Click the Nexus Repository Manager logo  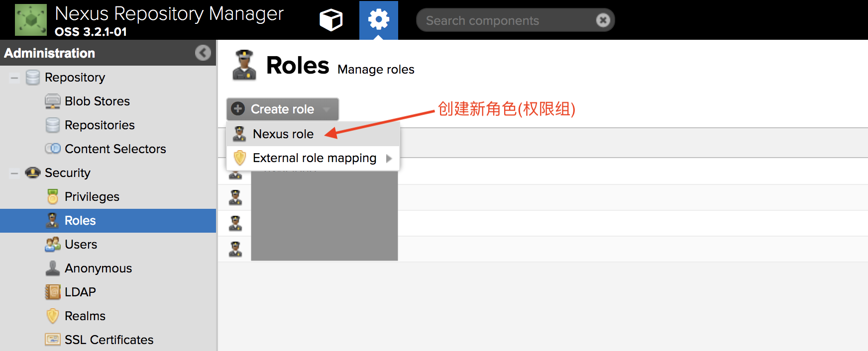click(31, 20)
